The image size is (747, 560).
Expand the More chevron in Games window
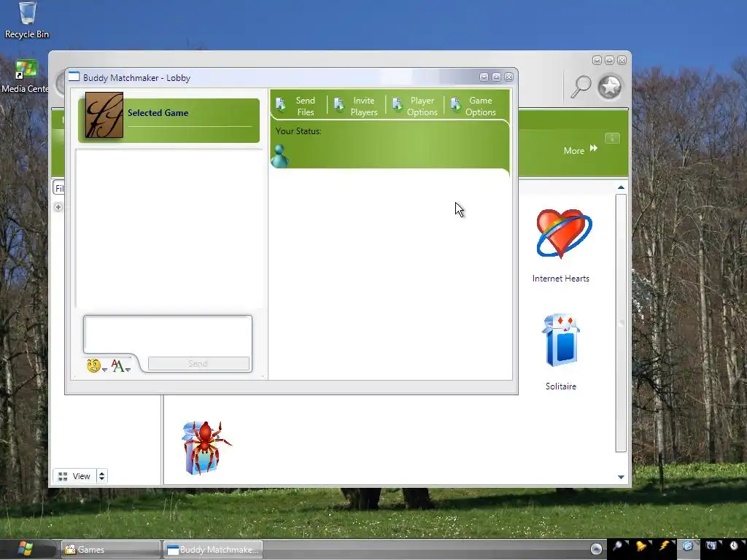point(594,148)
